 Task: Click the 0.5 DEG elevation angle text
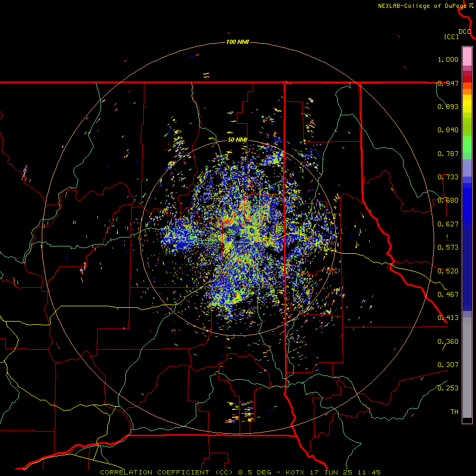click(256, 472)
